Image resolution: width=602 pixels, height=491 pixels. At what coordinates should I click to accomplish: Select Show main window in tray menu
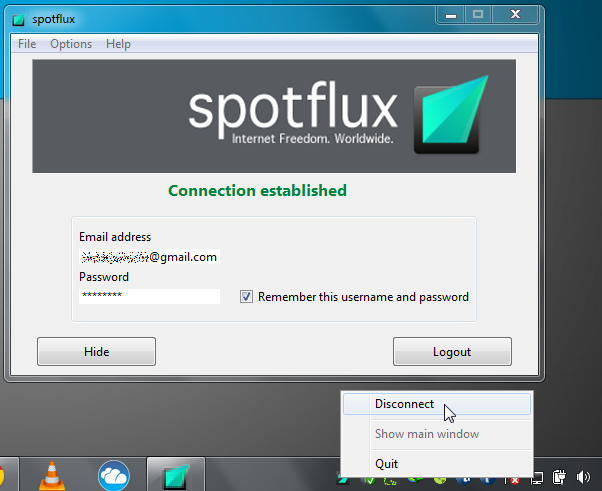click(x=437, y=434)
